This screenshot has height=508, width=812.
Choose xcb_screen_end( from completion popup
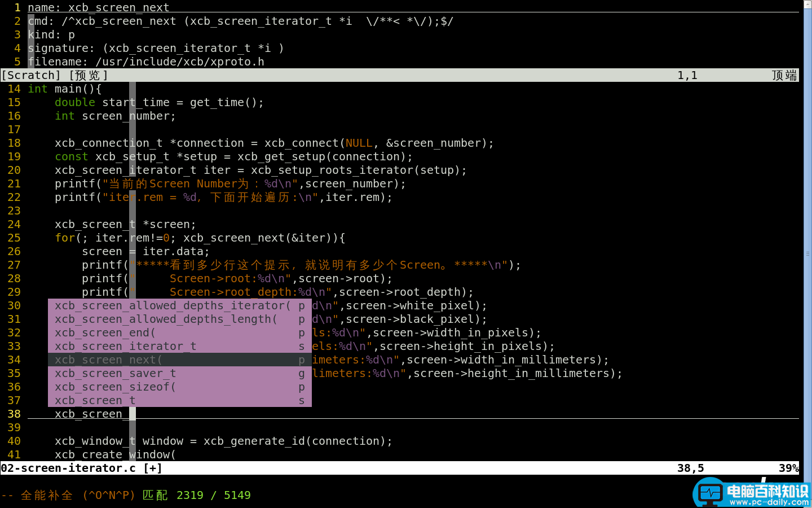[180, 332]
